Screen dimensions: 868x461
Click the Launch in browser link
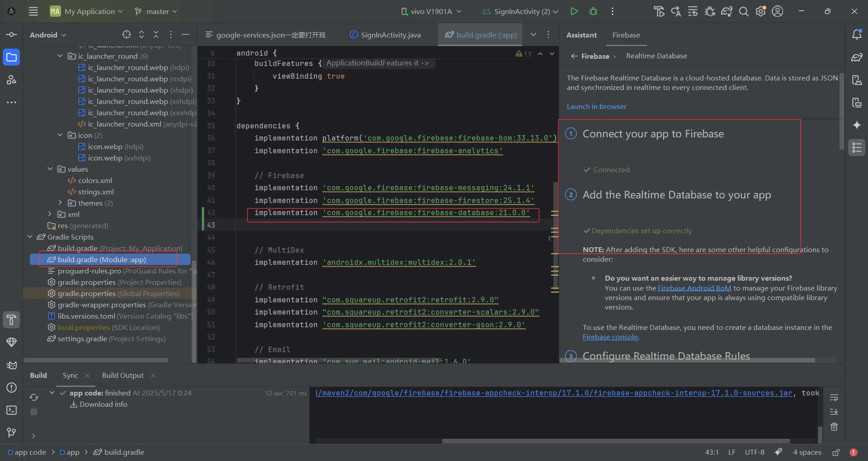[x=596, y=107]
